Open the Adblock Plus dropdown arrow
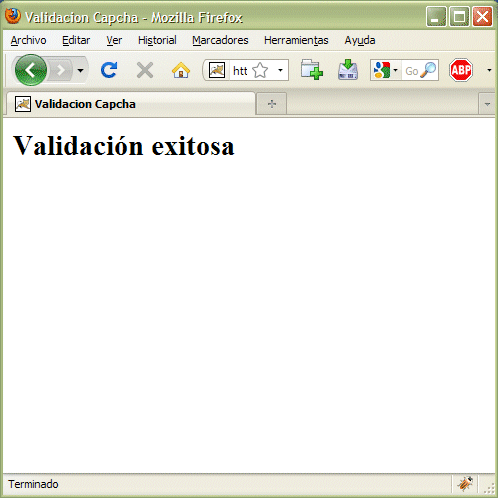This screenshot has width=498, height=498. coord(489,70)
